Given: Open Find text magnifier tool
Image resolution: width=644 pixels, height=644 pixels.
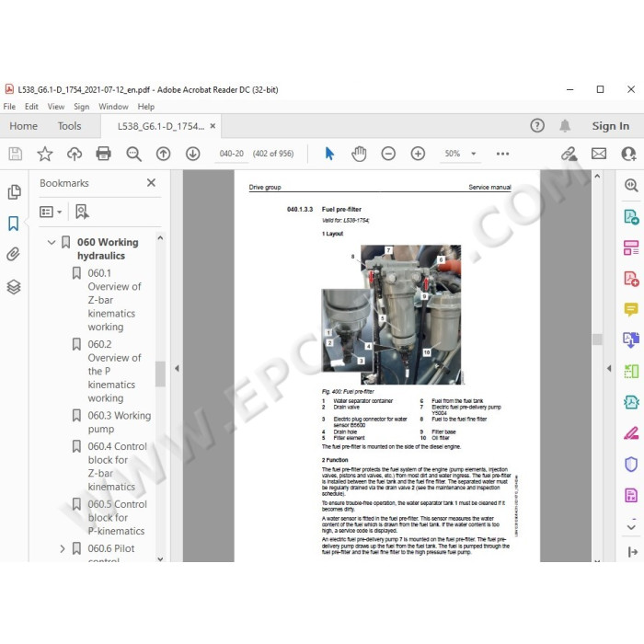Looking at the screenshot, I should [x=133, y=154].
